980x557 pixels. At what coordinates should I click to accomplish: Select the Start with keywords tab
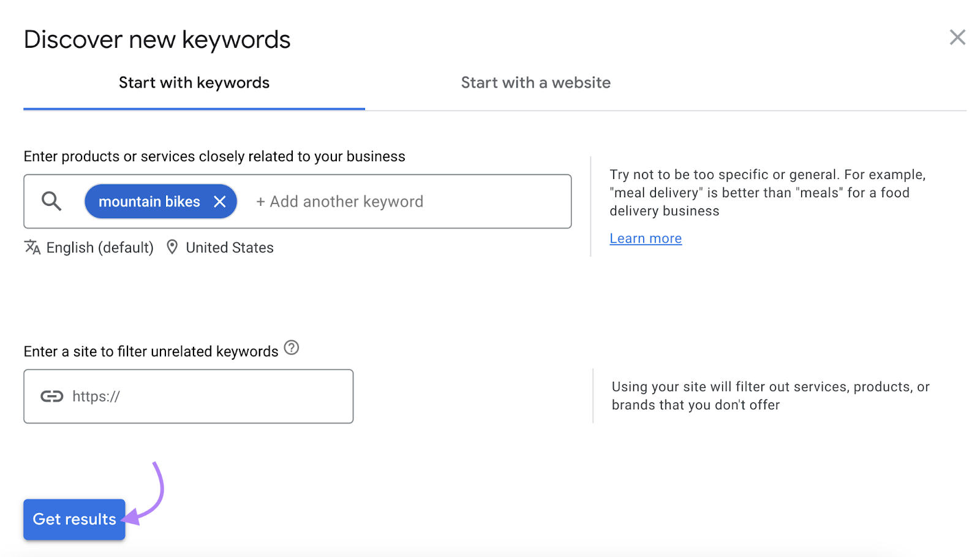pos(194,83)
